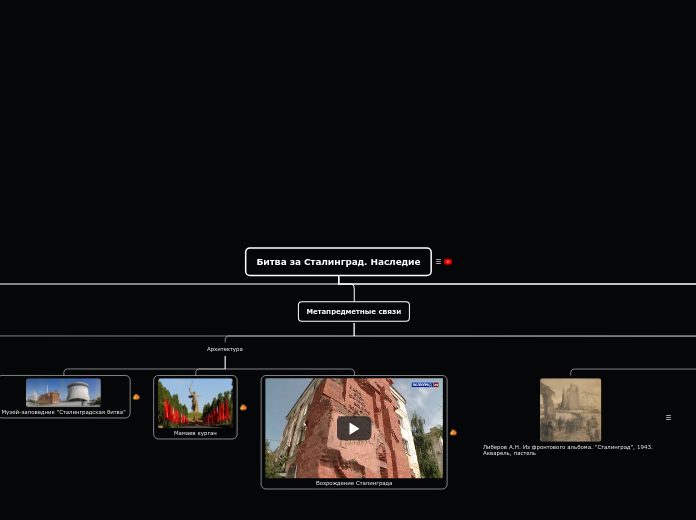This screenshot has width=696, height=520.
Task: Select central node "Битва за Сталинград. Наследие"
Action: point(338,262)
